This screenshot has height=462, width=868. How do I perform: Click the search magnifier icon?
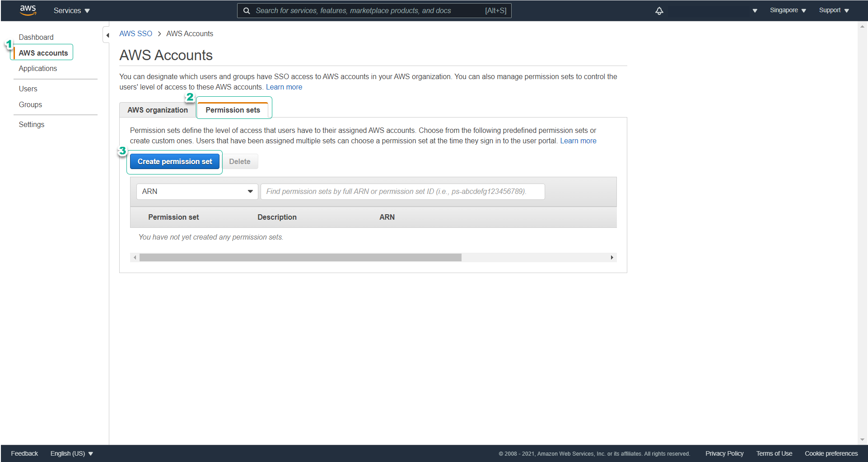coord(247,10)
